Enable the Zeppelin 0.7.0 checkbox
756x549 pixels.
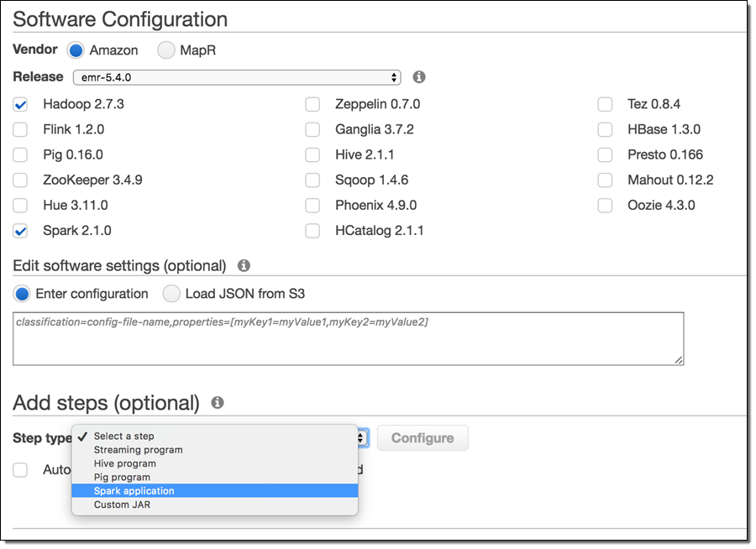312,105
